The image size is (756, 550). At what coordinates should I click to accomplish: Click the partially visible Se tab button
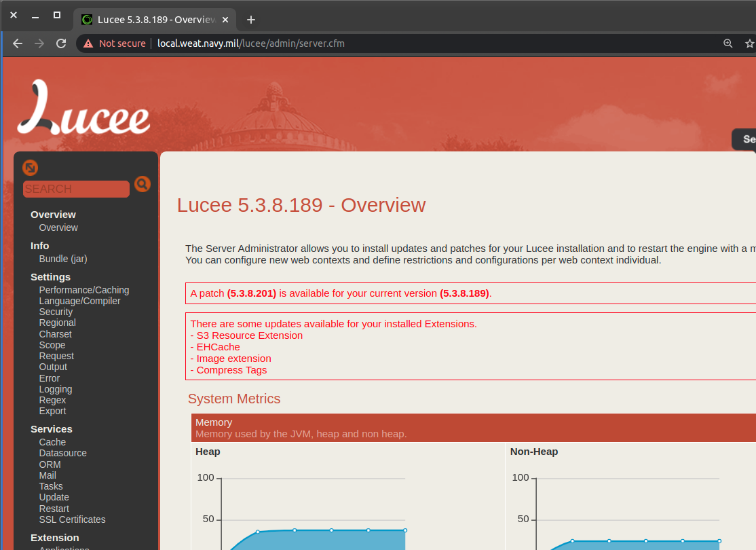point(744,139)
